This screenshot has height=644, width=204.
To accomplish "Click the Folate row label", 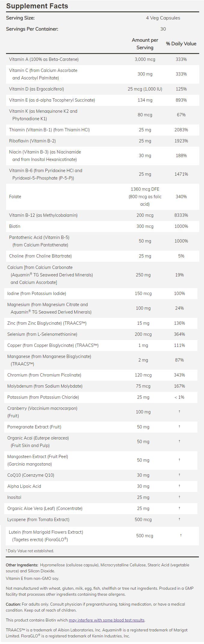I will pos(15,197).
